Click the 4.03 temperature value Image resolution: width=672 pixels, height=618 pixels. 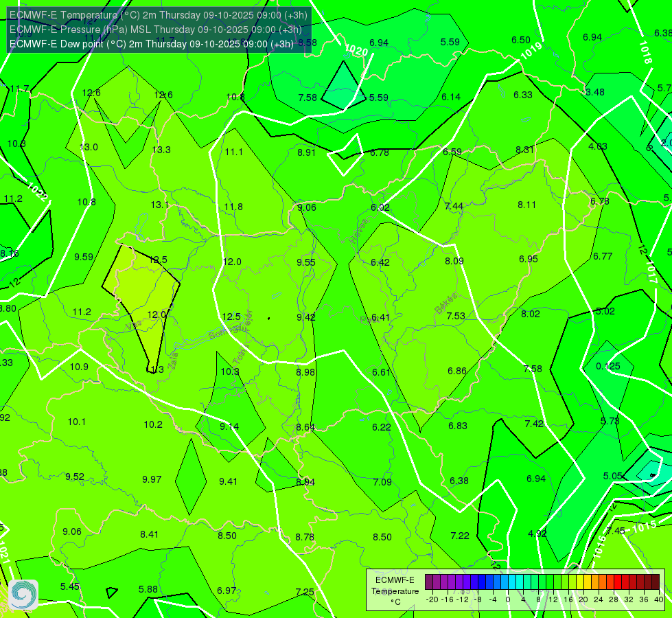point(597,146)
